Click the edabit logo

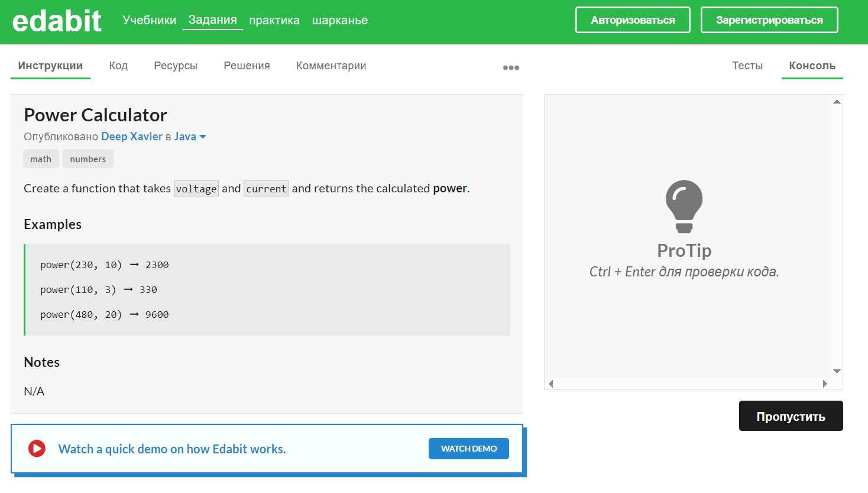tap(57, 20)
